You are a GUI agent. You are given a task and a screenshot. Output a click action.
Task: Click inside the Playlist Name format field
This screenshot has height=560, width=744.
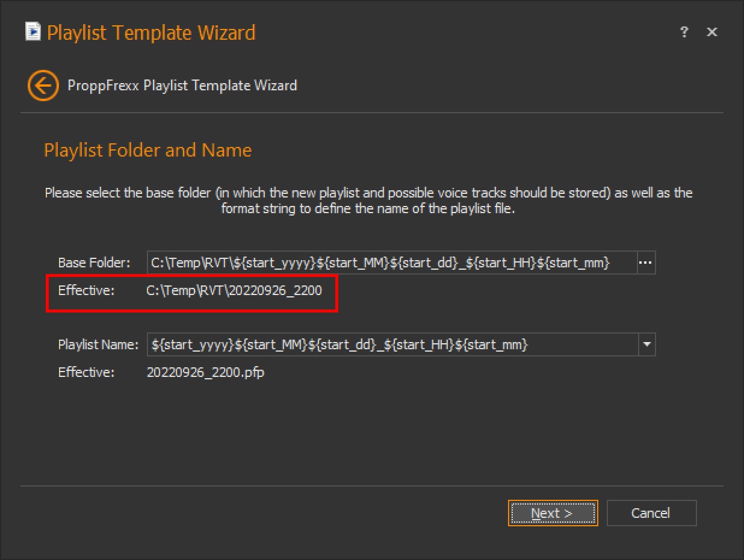[x=391, y=345]
